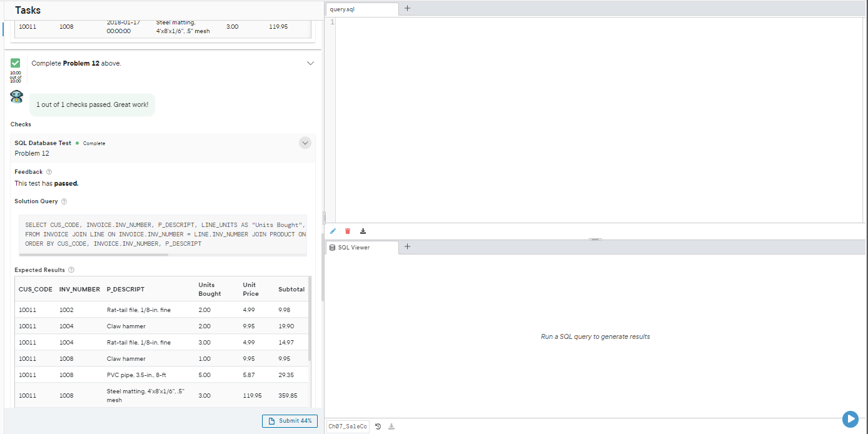Click the red trash delete icon
Viewport: 868px width, 434px height.
348,231
